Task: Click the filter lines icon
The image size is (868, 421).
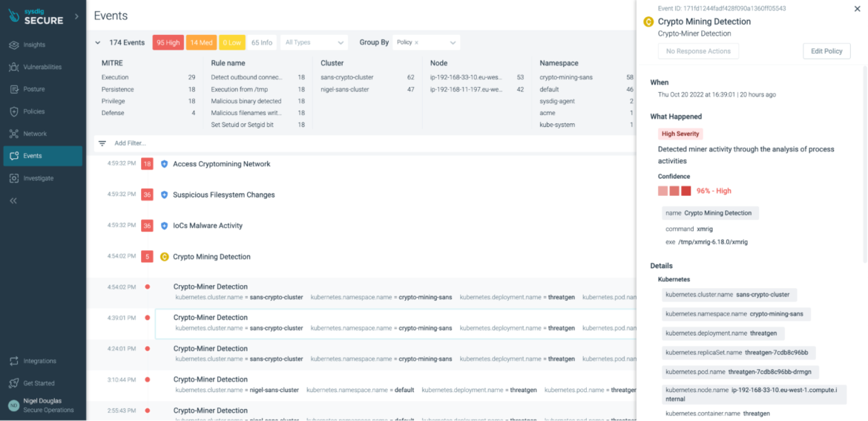Action: pos(102,143)
